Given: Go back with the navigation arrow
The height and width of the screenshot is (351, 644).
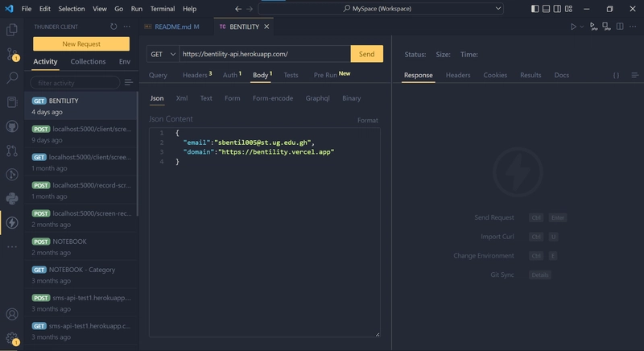Looking at the screenshot, I should [238, 9].
